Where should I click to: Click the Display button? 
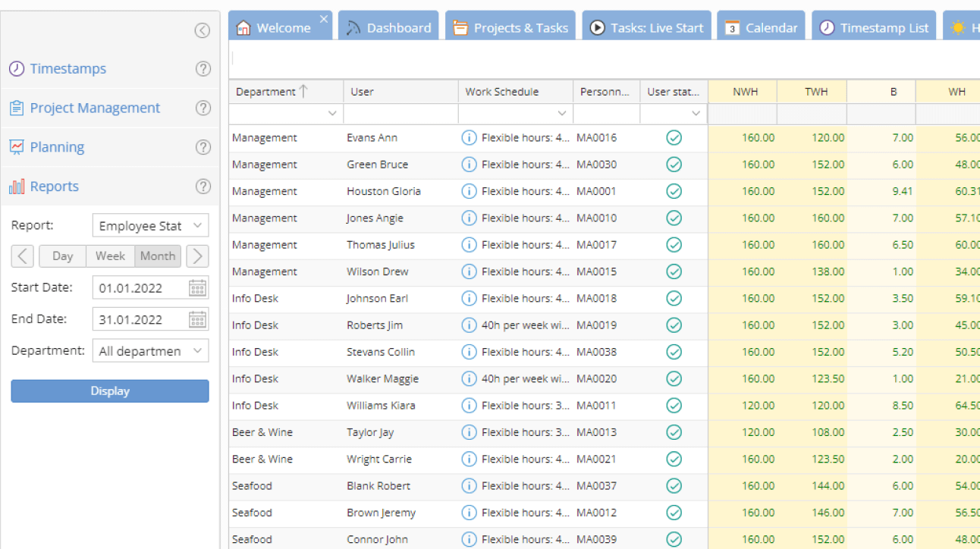[x=109, y=391]
